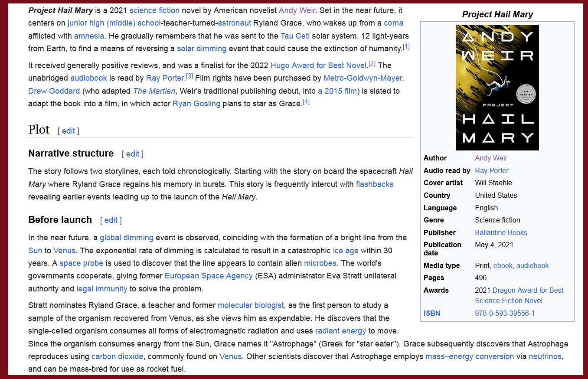Viewport: 588px width, 379px height.
Task: Open the Ryan Gosling link
Action: 196,104
